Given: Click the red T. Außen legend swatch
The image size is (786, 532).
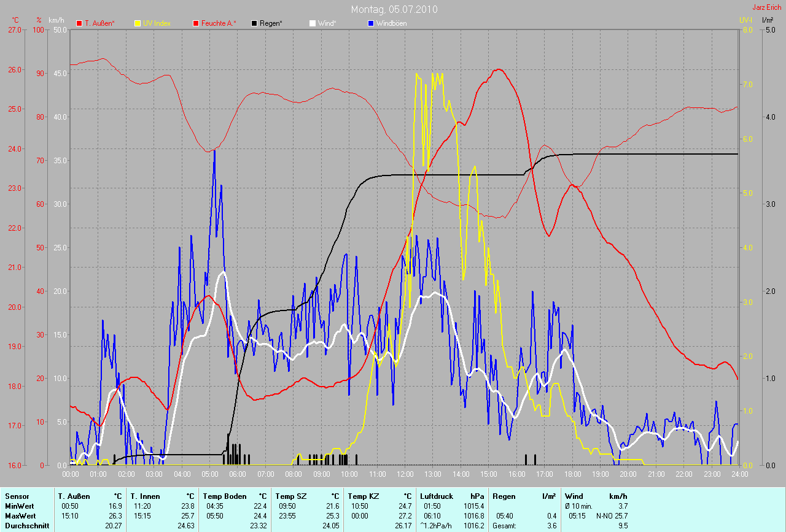Looking at the screenshot, I should (x=79, y=23).
